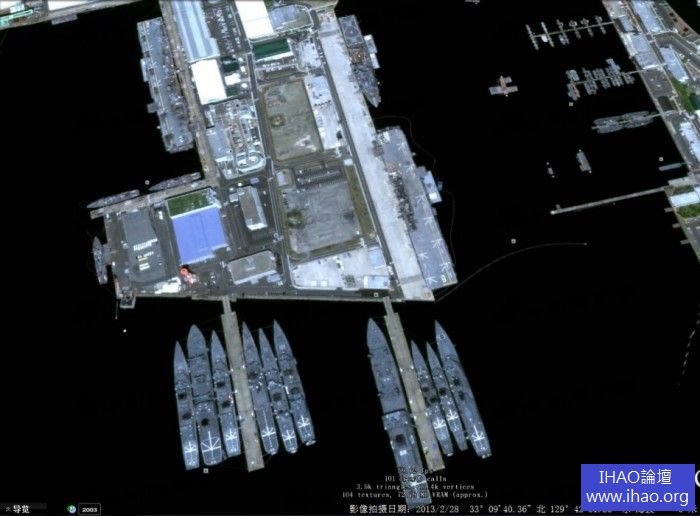Expand the 导览 tour guide panel
The image size is (700, 516).
16,508
